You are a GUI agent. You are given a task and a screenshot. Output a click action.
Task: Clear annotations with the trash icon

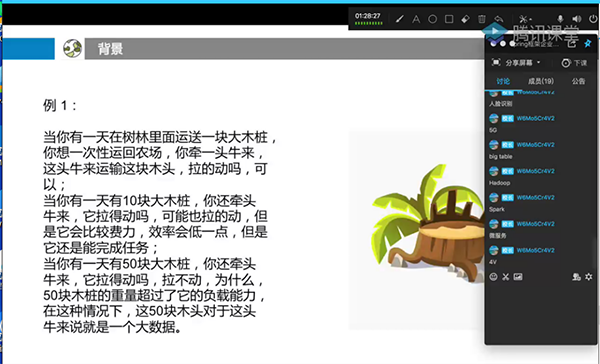482,19
